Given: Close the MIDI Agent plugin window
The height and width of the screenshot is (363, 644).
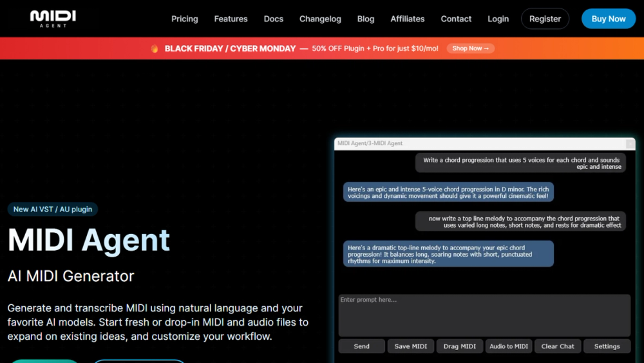Looking at the screenshot, I should pos(630,144).
